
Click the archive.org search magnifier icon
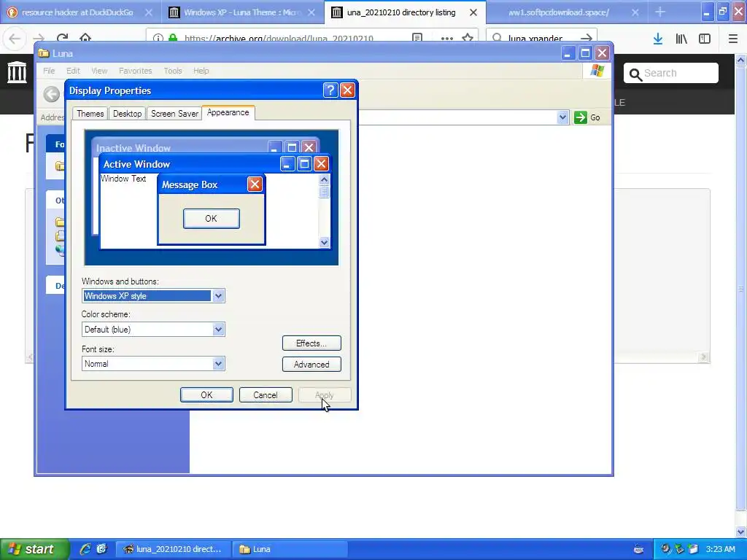[x=635, y=74]
